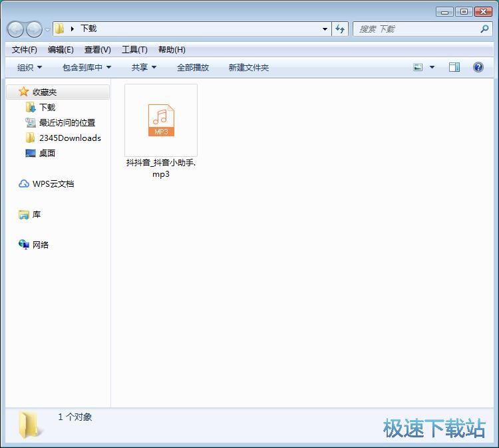499x448 pixels.
Task: Open the view options dropdown arrow
Action: [432, 67]
